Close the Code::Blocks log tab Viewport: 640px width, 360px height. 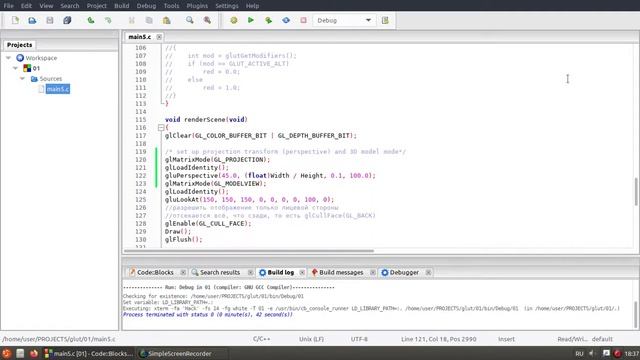pos(183,272)
